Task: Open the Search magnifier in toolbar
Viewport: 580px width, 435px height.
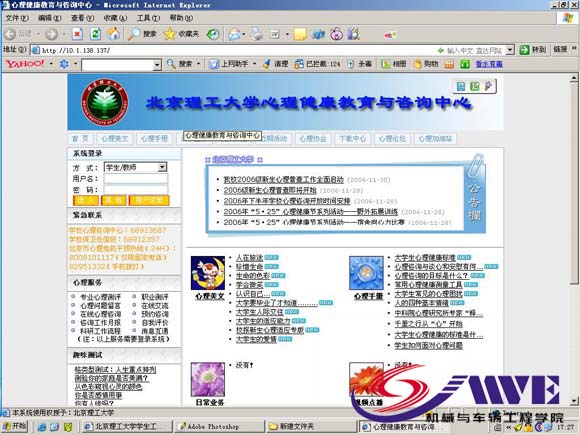Action: pyautogui.click(x=134, y=34)
